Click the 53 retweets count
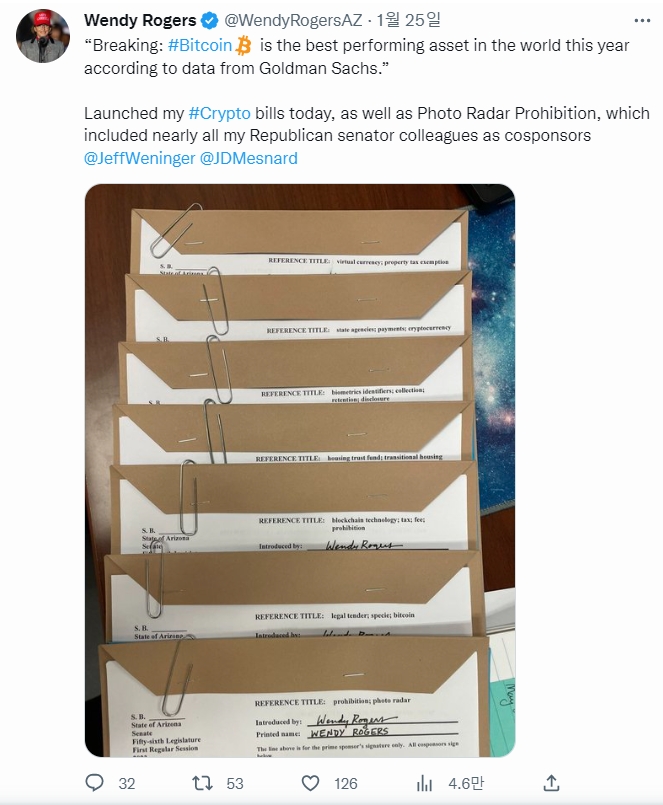Image resolution: width=663 pixels, height=805 pixels. [235, 783]
